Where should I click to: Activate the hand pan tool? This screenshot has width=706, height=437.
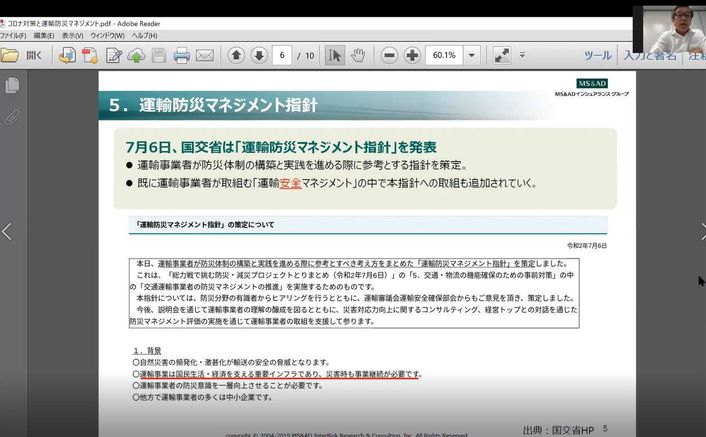tap(359, 55)
